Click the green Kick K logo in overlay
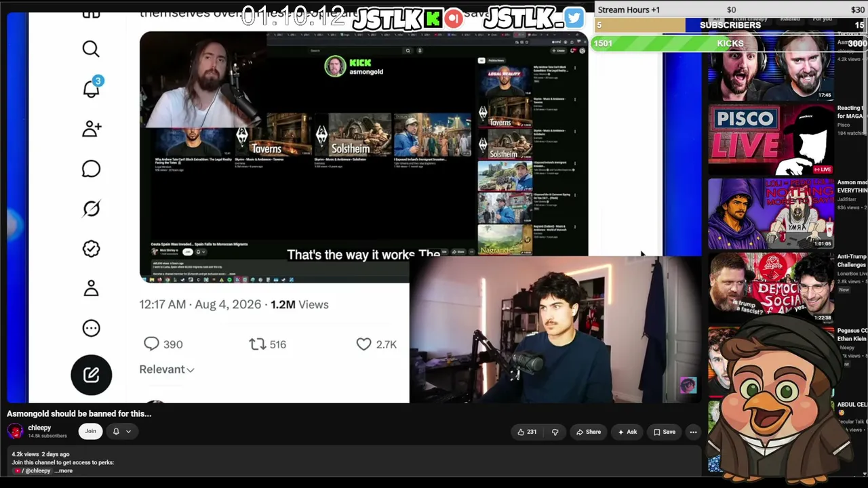Viewport: 868px width, 488px height. 433,19
